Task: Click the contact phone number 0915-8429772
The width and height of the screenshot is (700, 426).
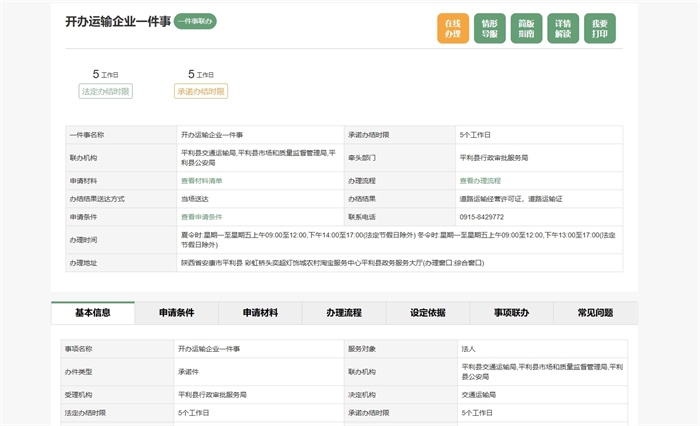Action: tap(482, 216)
